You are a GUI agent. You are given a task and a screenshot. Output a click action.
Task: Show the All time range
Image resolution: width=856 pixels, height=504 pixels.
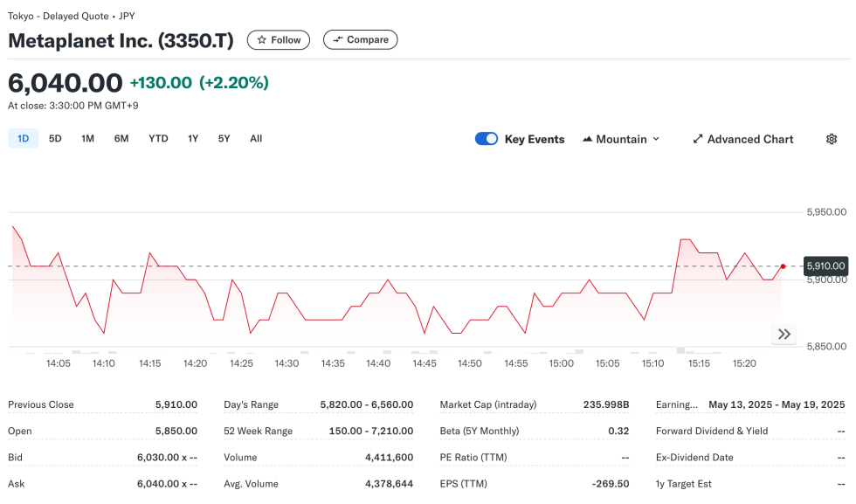(256, 139)
